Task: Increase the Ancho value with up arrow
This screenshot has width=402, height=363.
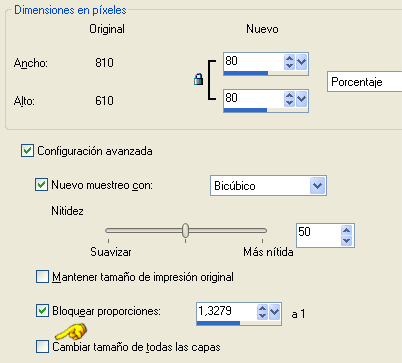Action: point(289,59)
